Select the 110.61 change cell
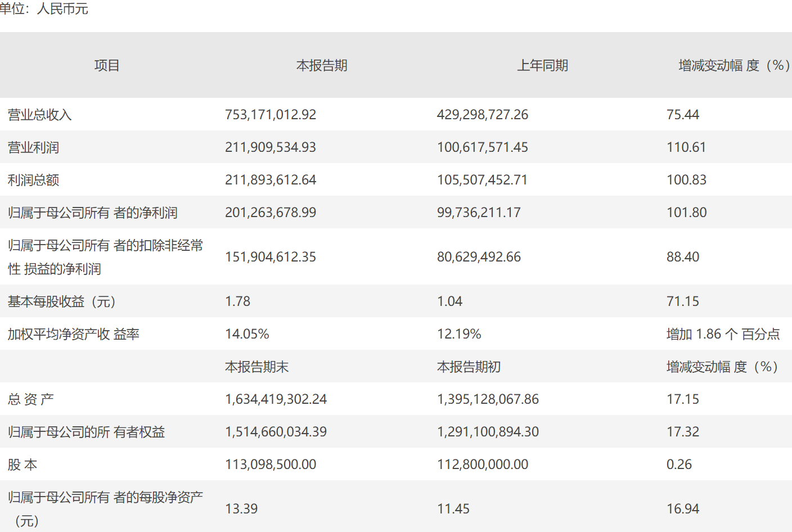The height and width of the screenshot is (532, 792). (x=686, y=147)
